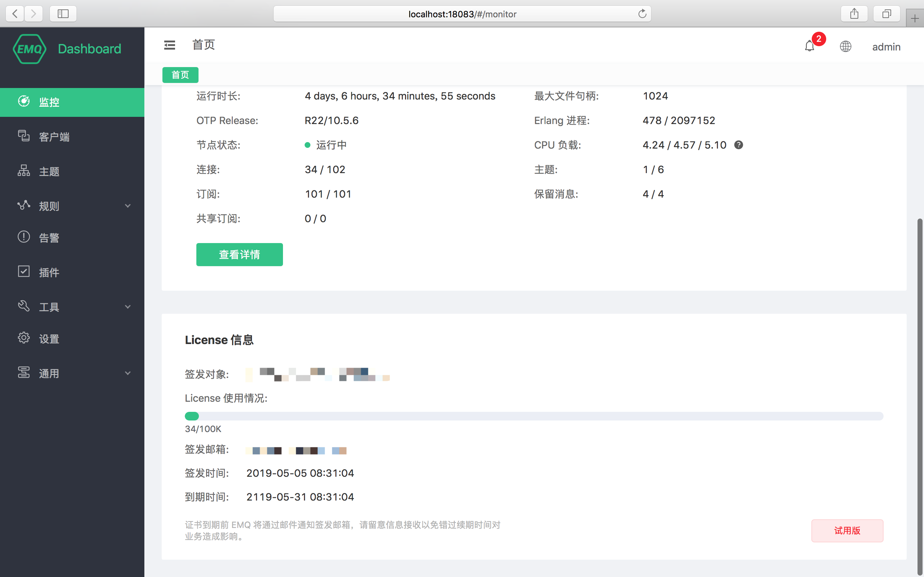Expand the 工具 tools submenu

[x=127, y=307]
